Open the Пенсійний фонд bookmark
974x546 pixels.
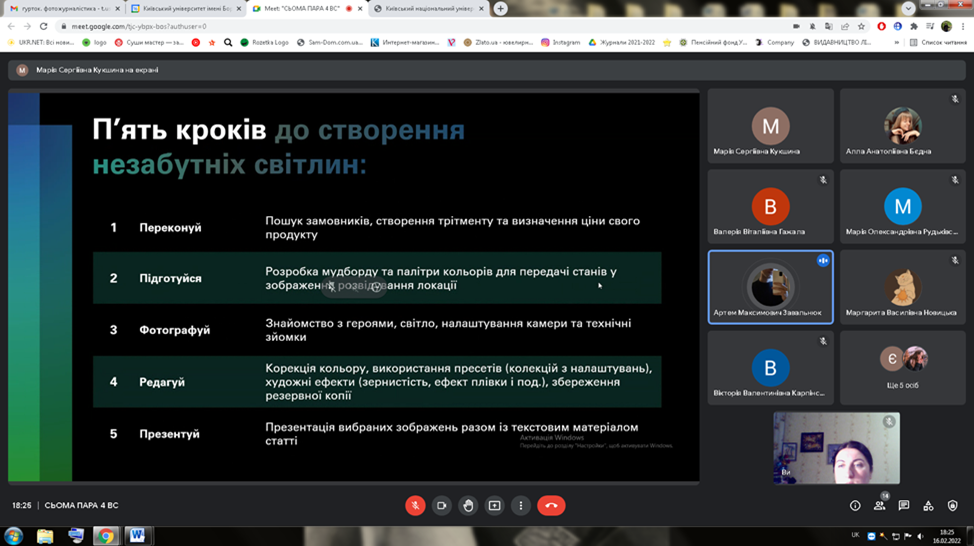(713, 42)
